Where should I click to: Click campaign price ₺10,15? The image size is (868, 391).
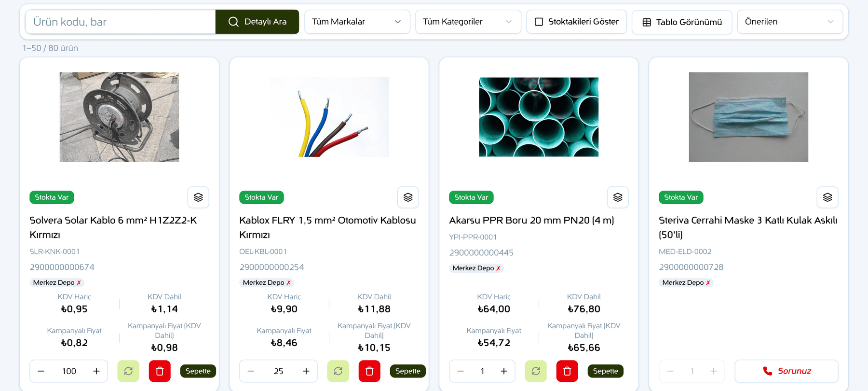[374, 348]
